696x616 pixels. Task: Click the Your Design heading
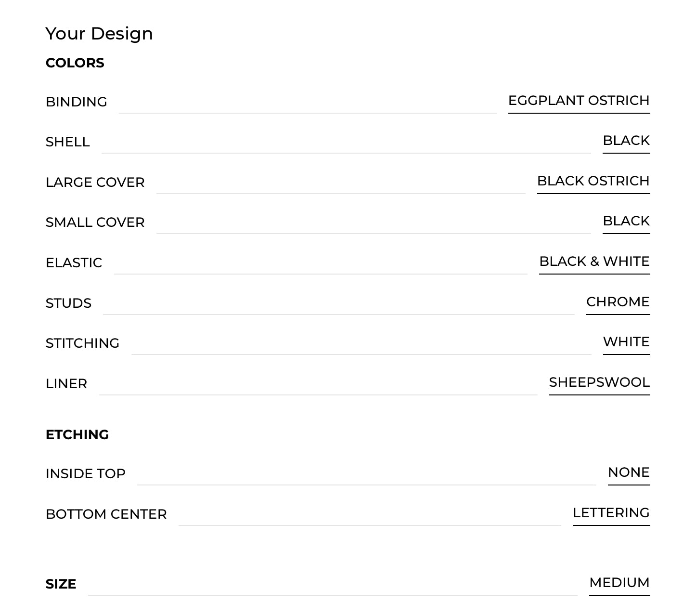[x=99, y=34]
